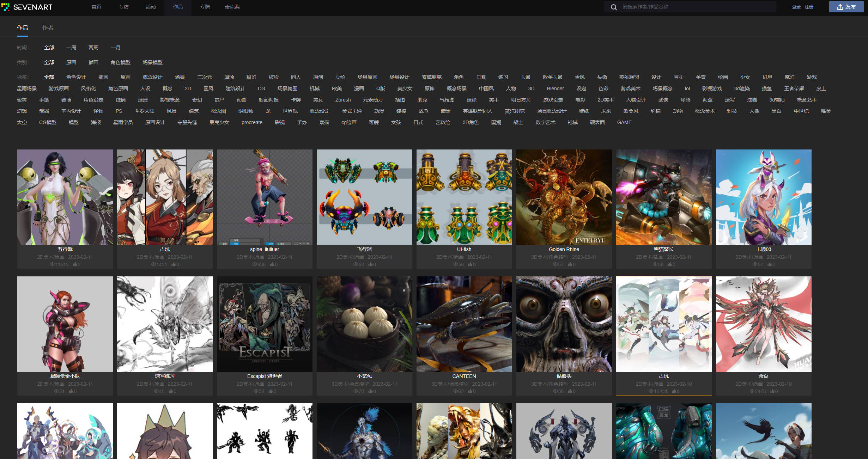Open the 卡通03 artwork thumbnail
This screenshot has width=868, height=459.
tap(764, 197)
